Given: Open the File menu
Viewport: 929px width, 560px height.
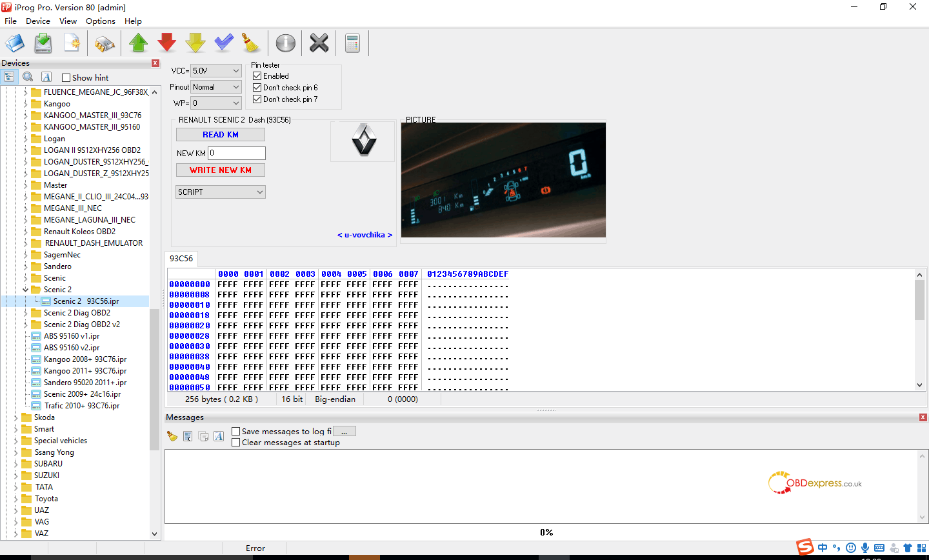Looking at the screenshot, I should pyautogui.click(x=11, y=21).
